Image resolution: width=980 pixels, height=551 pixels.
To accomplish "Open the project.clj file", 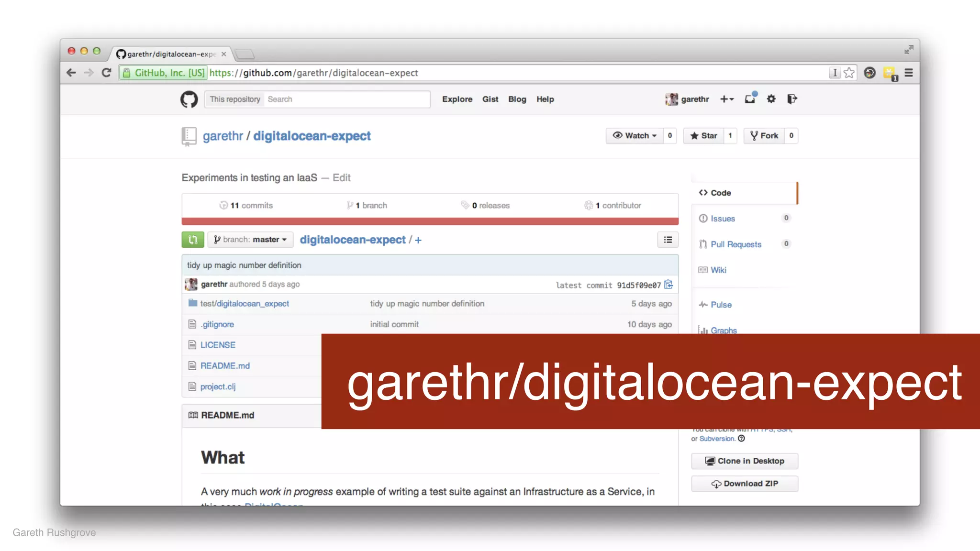I will coord(218,386).
